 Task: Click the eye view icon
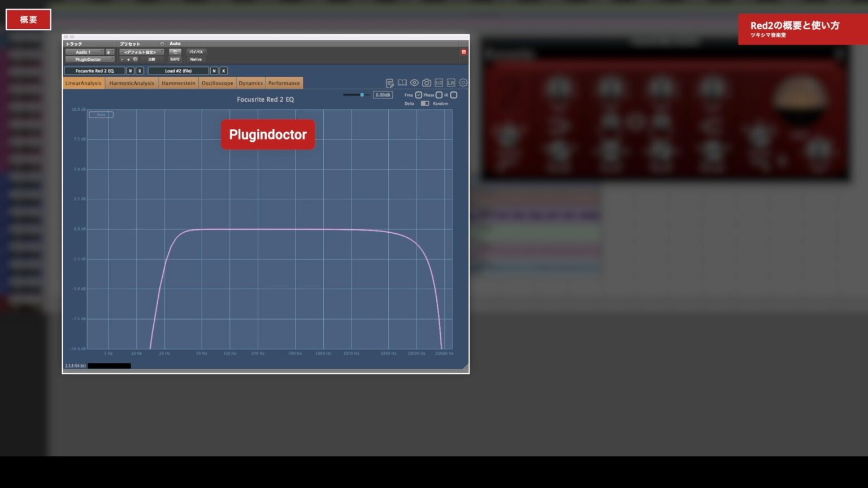(x=414, y=82)
